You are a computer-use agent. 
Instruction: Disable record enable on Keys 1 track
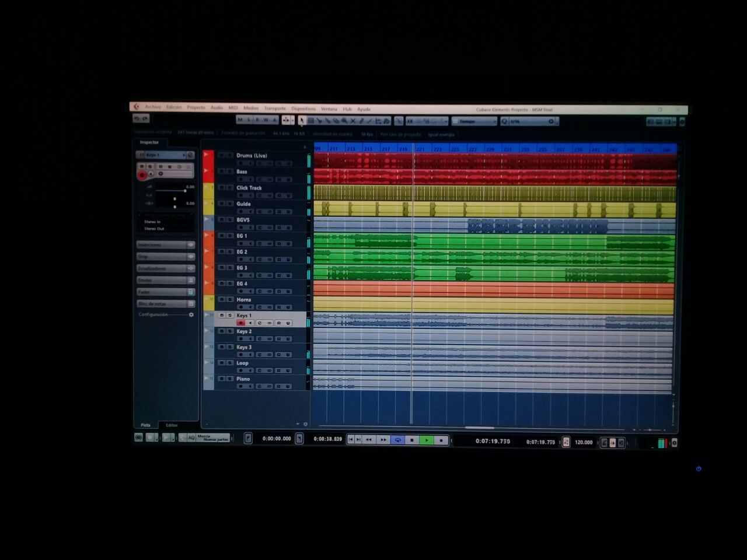pos(240,323)
